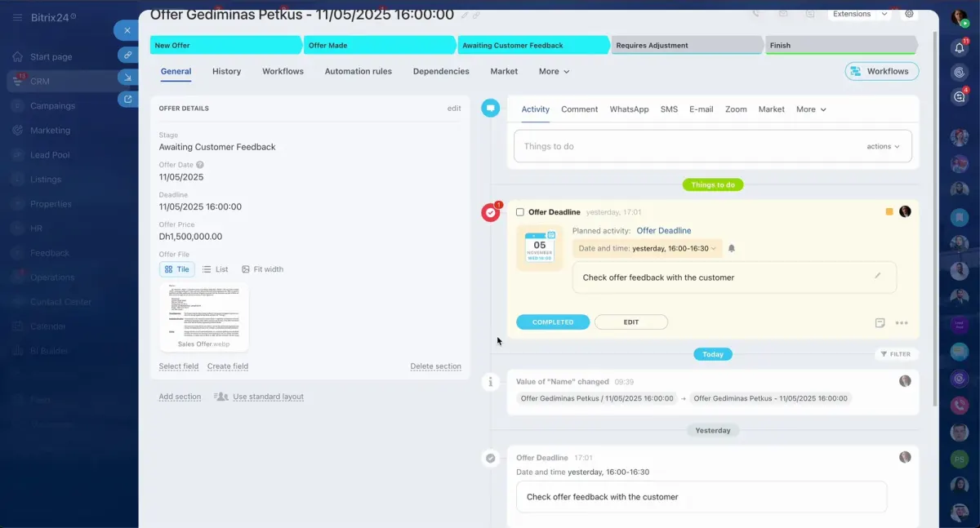Click Use standard layout link
This screenshot has height=528, width=980.
268,397
